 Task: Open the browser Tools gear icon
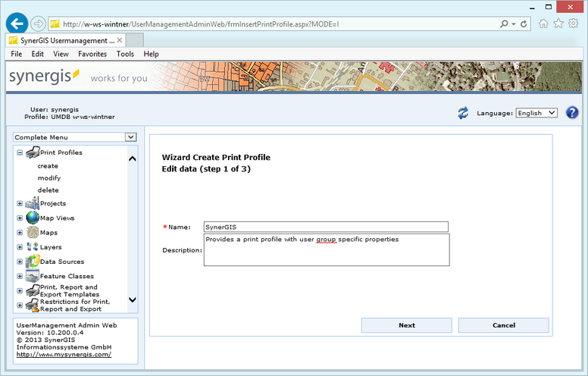coord(574,23)
